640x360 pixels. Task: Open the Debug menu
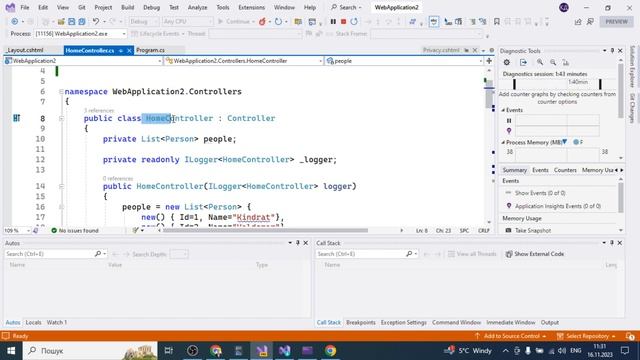click(x=151, y=7)
